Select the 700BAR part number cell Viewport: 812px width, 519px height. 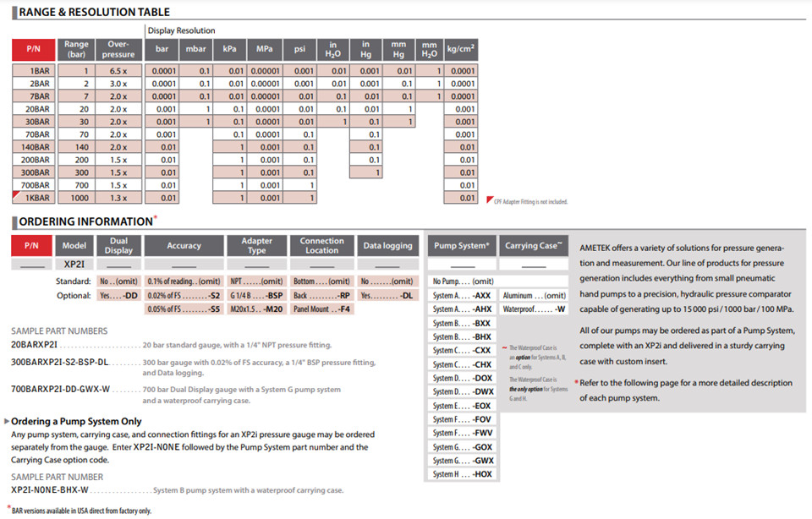click(33, 185)
